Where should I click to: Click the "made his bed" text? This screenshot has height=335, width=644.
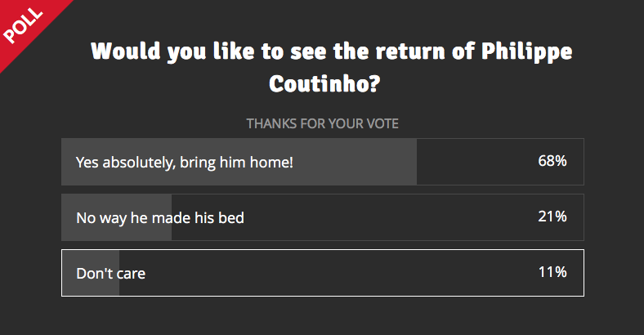pyautogui.click(x=198, y=218)
